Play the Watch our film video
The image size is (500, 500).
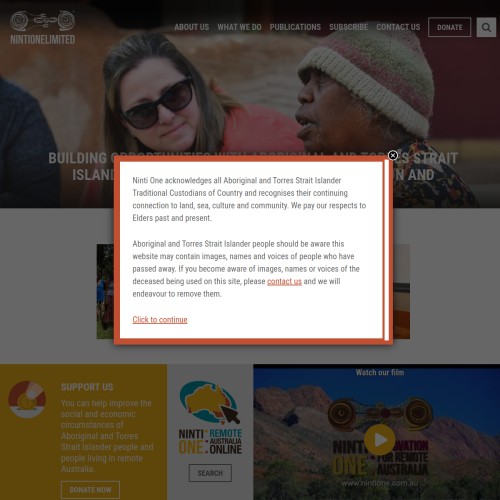[379, 440]
